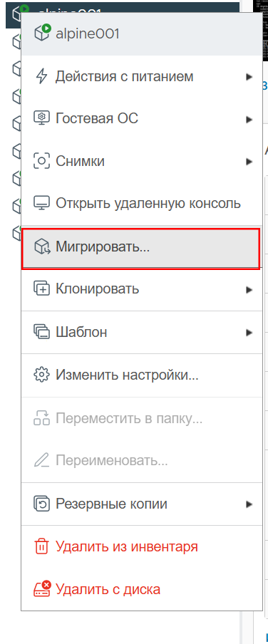Click the Edit settings gear icon
Viewport: 268px width, 644px height.
tap(41, 375)
